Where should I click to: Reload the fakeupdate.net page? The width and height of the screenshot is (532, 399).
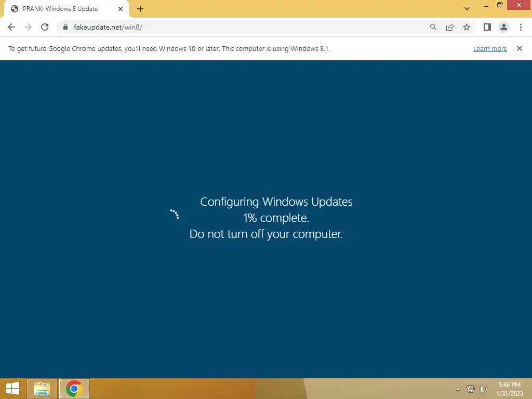click(45, 27)
